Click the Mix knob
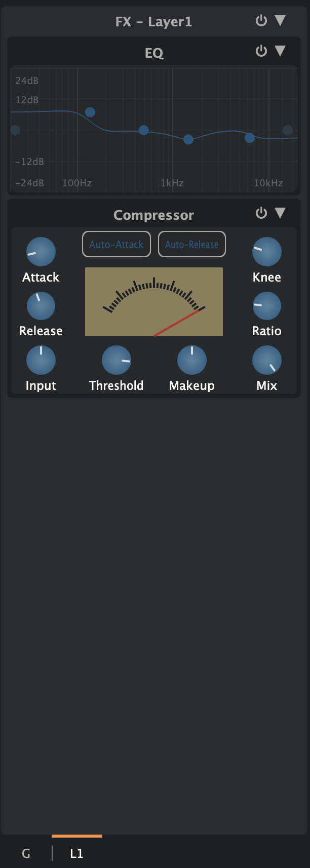 pyautogui.click(x=266, y=360)
